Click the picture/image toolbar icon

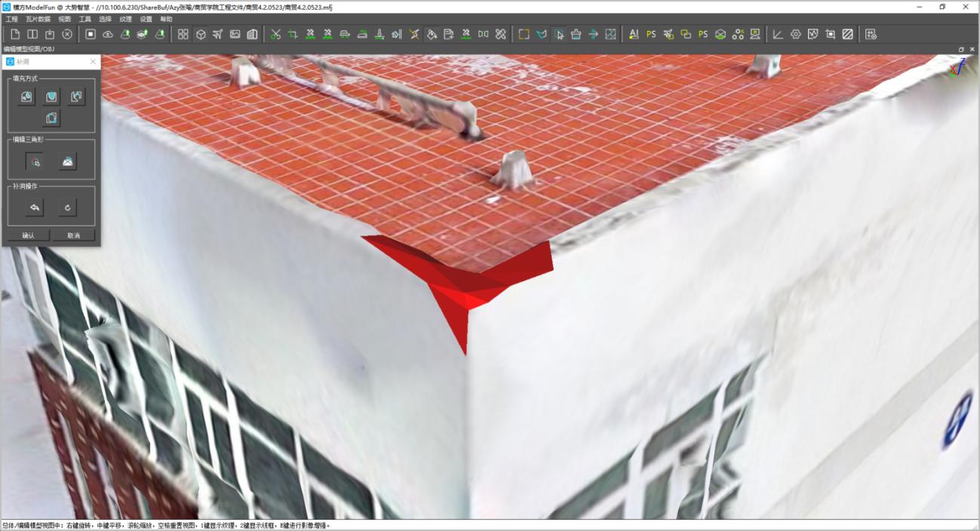tap(235, 34)
